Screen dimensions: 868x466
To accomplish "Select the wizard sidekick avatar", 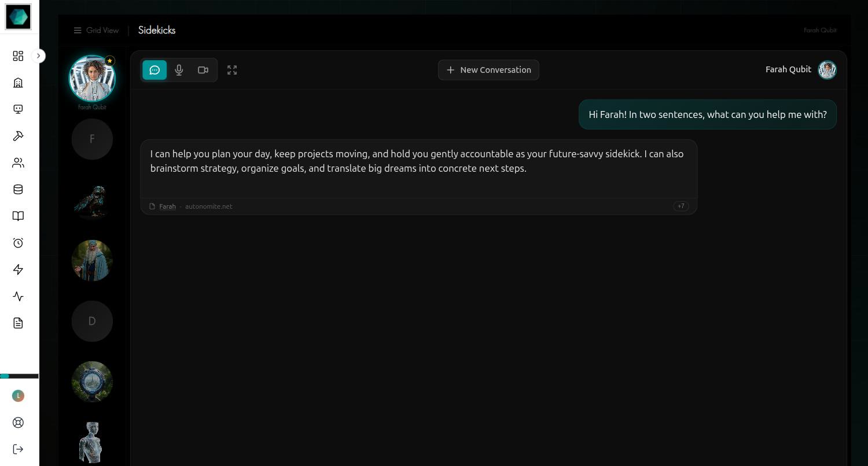I will 92,261.
